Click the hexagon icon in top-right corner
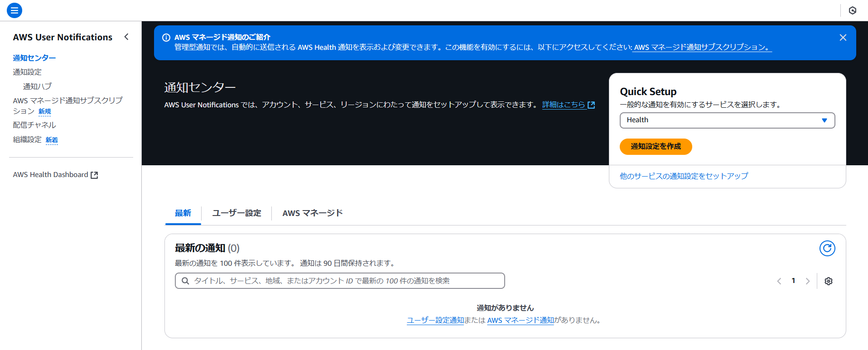868x350 pixels. (x=853, y=10)
